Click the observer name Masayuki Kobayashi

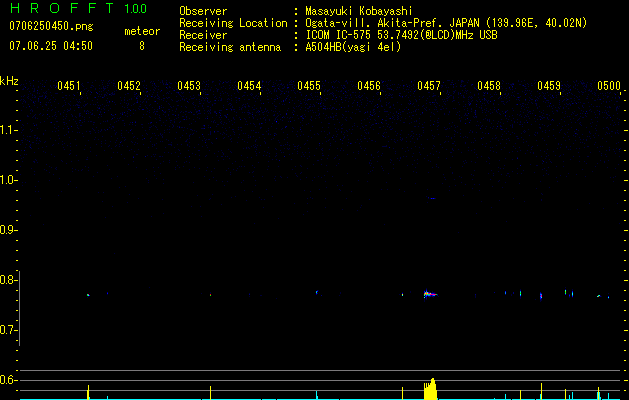(359, 11)
